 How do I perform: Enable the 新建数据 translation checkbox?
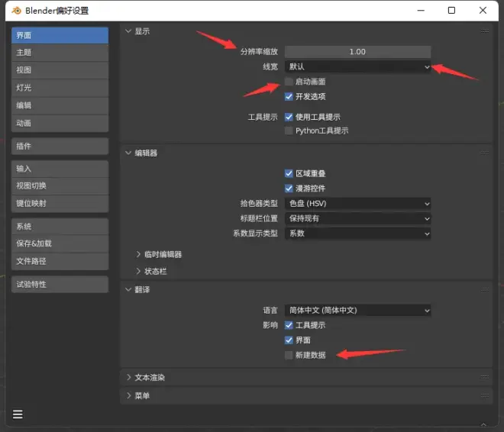(x=289, y=355)
